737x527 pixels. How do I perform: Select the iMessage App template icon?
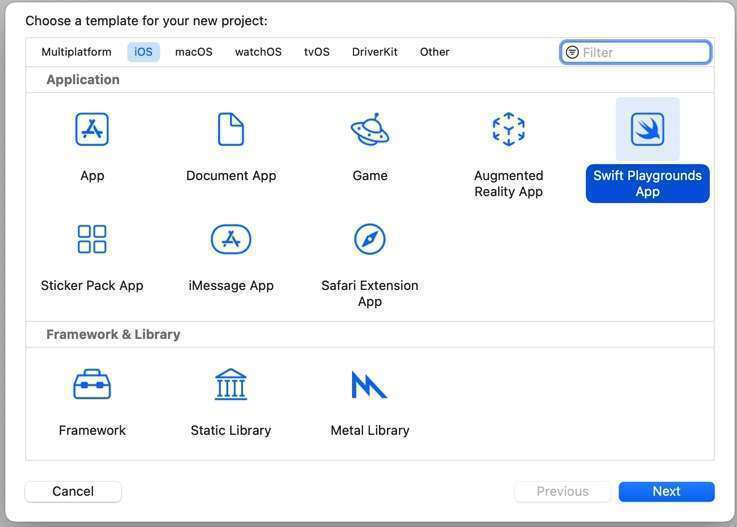[x=231, y=240]
